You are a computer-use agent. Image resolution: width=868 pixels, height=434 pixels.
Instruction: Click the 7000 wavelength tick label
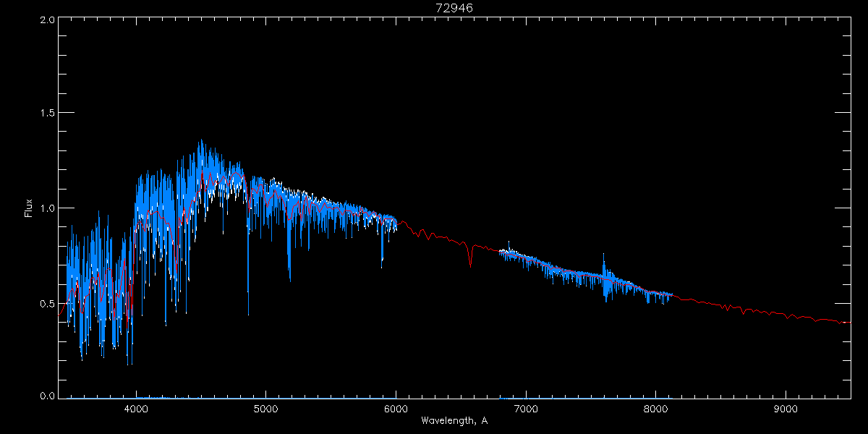[526, 407]
